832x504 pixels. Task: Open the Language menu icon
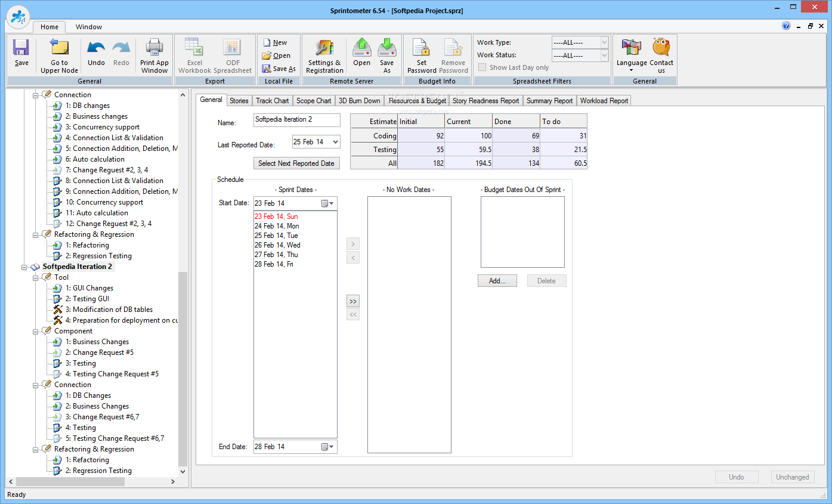(632, 48)
